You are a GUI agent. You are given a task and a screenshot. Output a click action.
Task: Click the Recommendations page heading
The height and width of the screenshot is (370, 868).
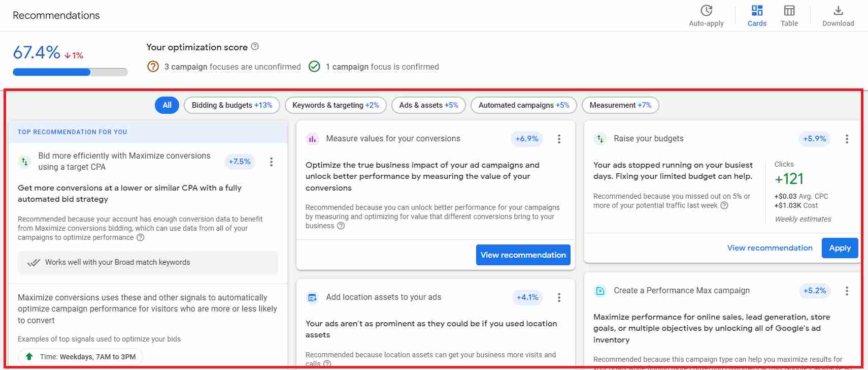[x=56, y=15]
